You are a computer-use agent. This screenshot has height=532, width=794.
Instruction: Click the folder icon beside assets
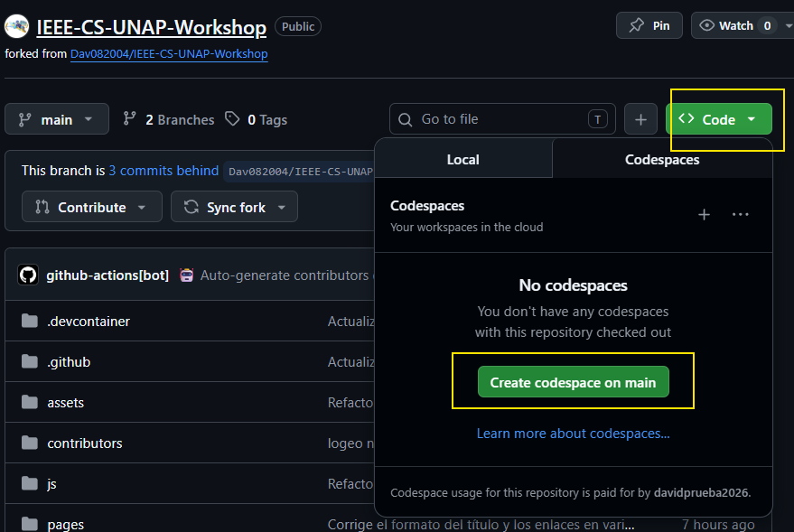click(x=30, y=402)
